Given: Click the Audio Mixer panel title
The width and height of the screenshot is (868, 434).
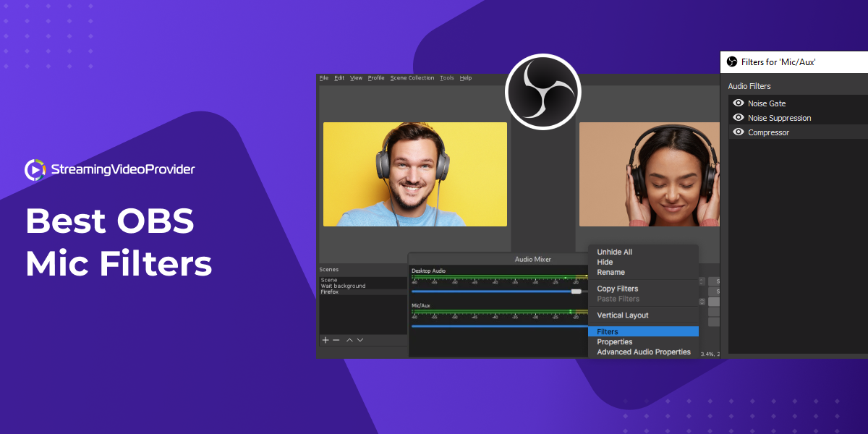Looking at the screenshot, I should [533, 259].
